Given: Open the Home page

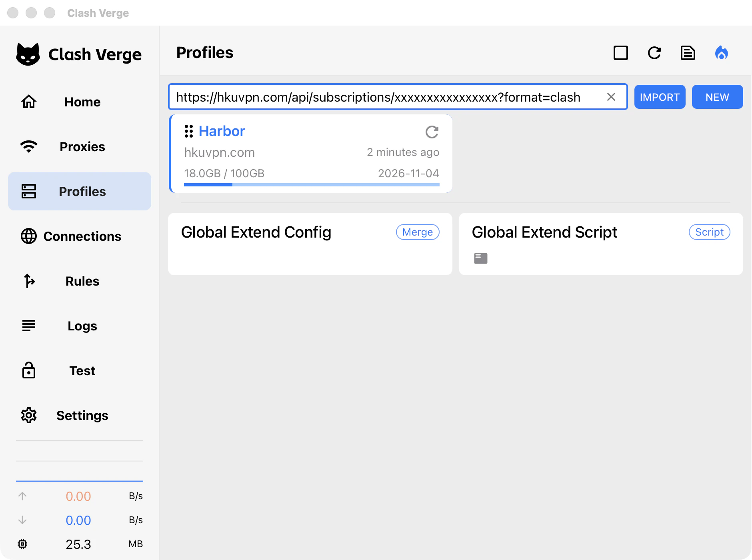Looking at the screenshot, I should tap(80, 102).
